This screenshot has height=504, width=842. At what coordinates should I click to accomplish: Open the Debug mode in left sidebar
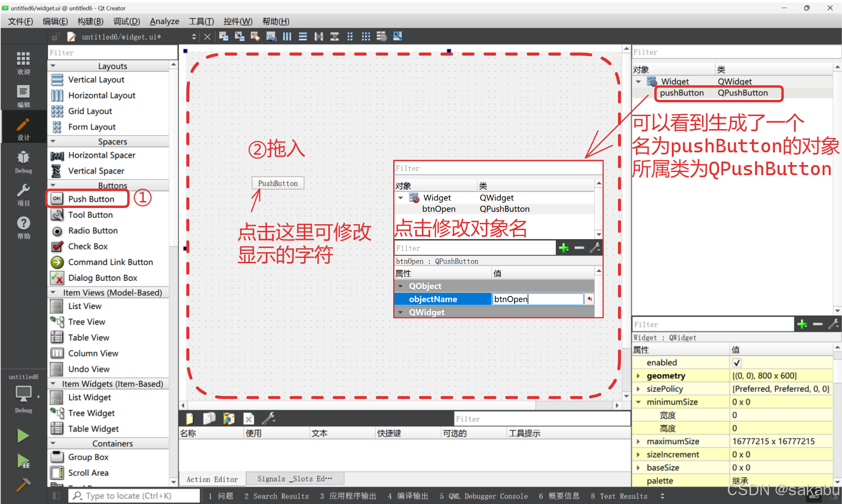[23, 162]
